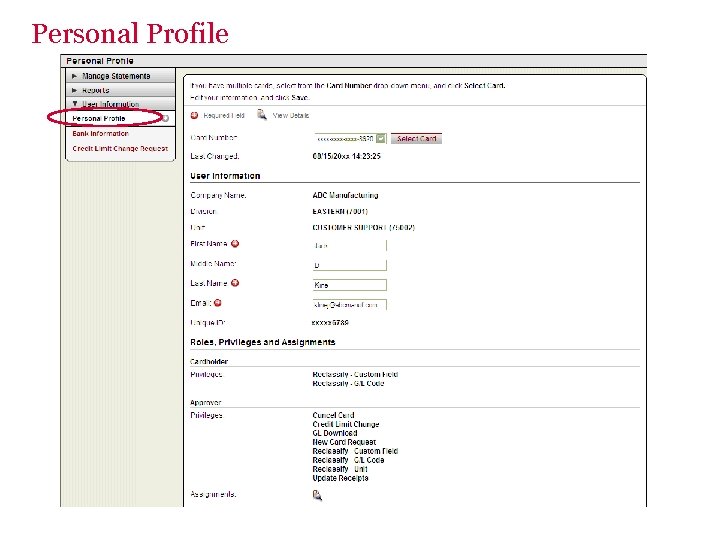This screenshot has height=540, width=720.
Task: Click the View Details magnifier icon
Action: click(262, 114)
